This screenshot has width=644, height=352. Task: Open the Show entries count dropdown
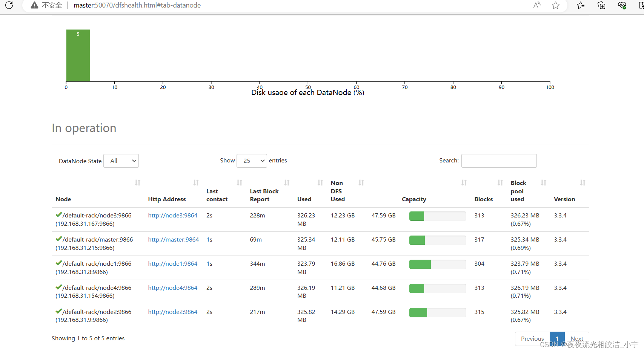[252, 161]
